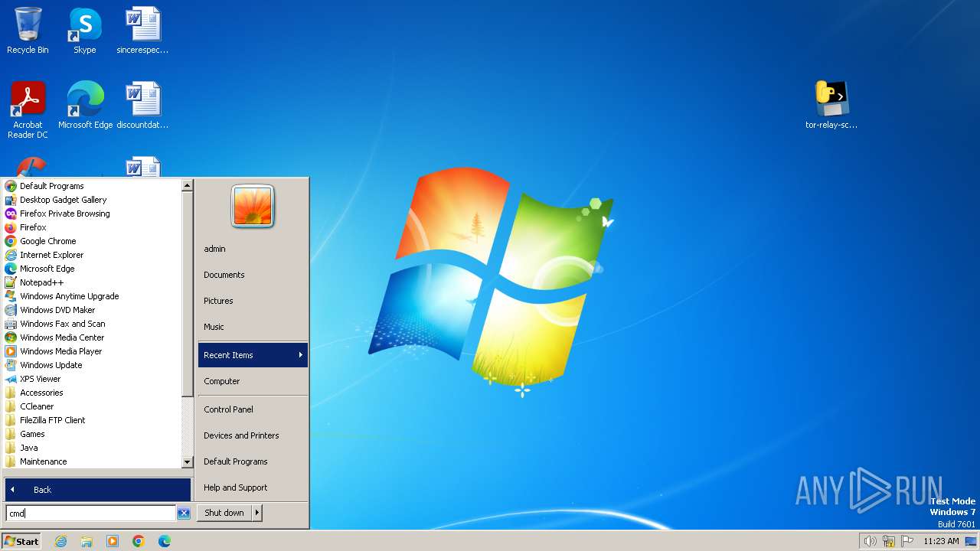This screenshot has width=980, height=551.
Task: Open Pictures library
Action: [253, 301]
